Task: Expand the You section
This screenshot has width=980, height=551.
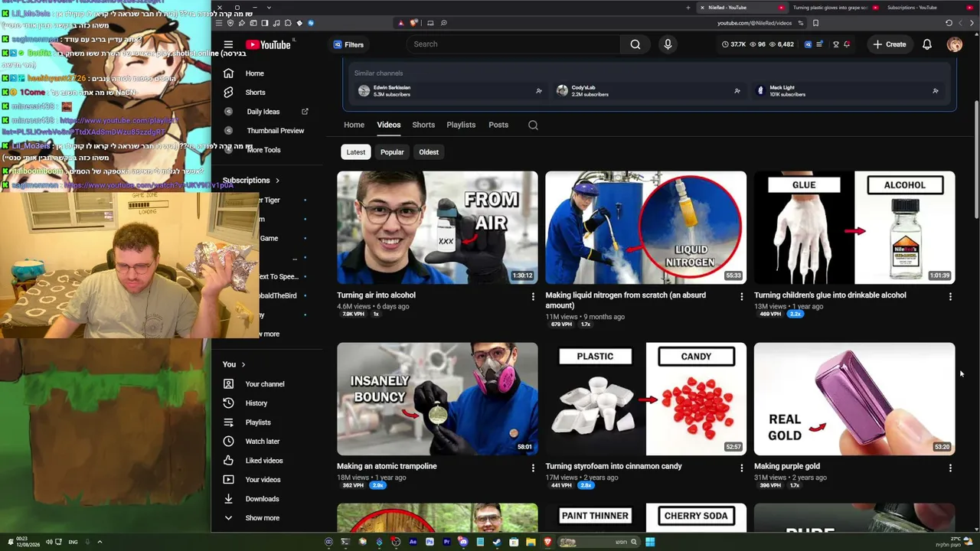Action: [234, 364]
